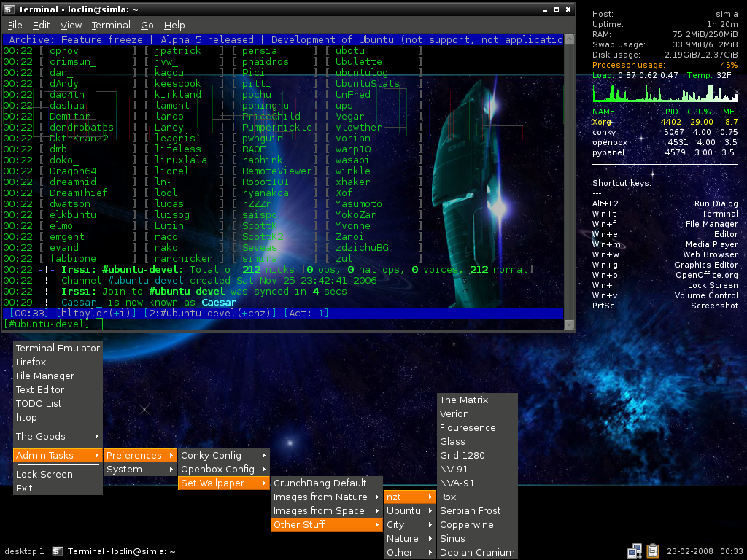Expand the "City" submenu under Other Stuff
The width and height of the screenshot is (747, 560).
(x=407, y=524)
